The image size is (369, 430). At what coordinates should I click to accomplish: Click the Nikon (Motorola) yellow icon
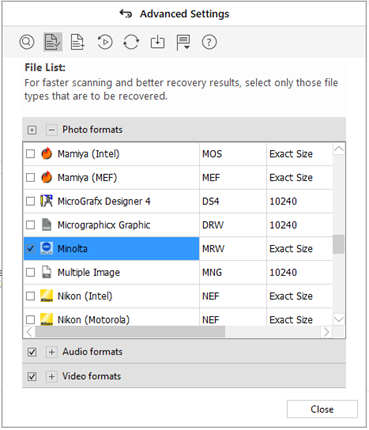47,319
